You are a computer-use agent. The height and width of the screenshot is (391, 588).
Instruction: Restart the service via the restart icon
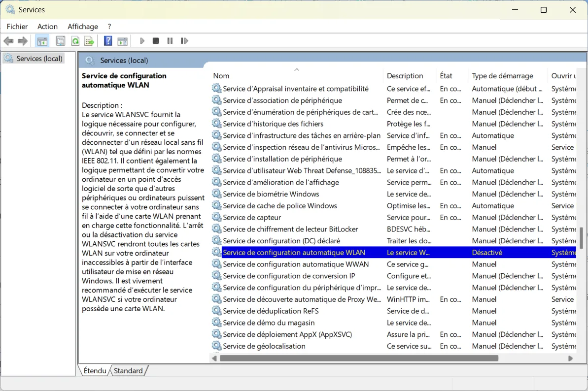pyautogui.click(x=184, y=40)
